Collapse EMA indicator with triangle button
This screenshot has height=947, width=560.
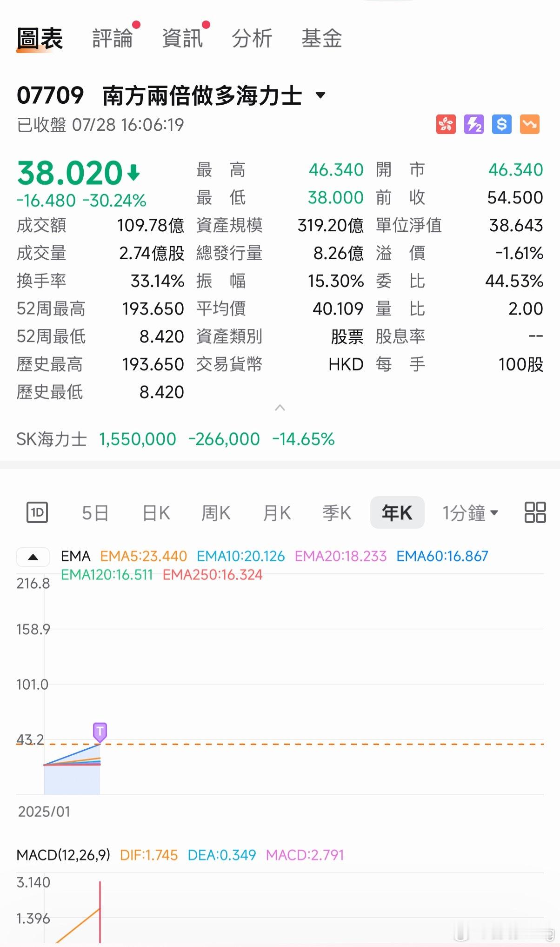(33, 557)
